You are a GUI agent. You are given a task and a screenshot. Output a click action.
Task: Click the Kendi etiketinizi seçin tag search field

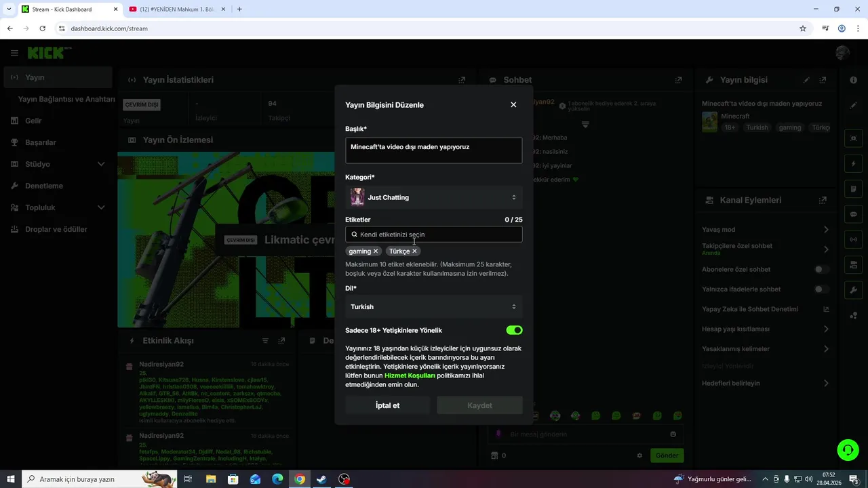[x=434, y=235]
